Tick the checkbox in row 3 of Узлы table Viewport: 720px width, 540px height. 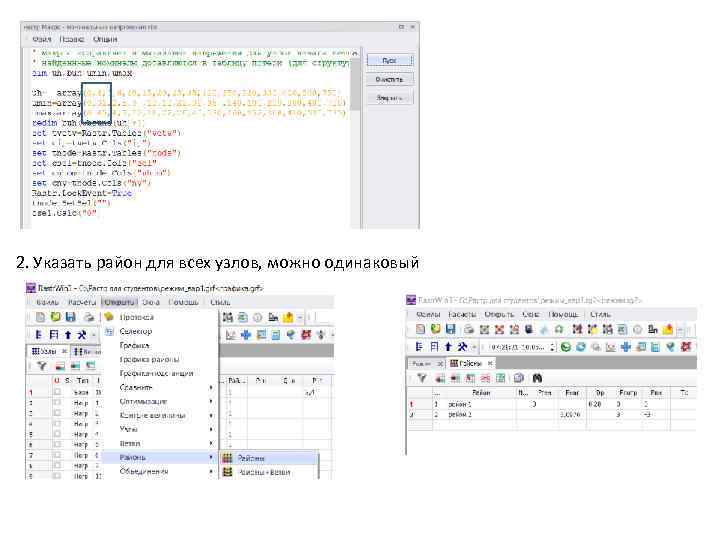click(57, 415)
